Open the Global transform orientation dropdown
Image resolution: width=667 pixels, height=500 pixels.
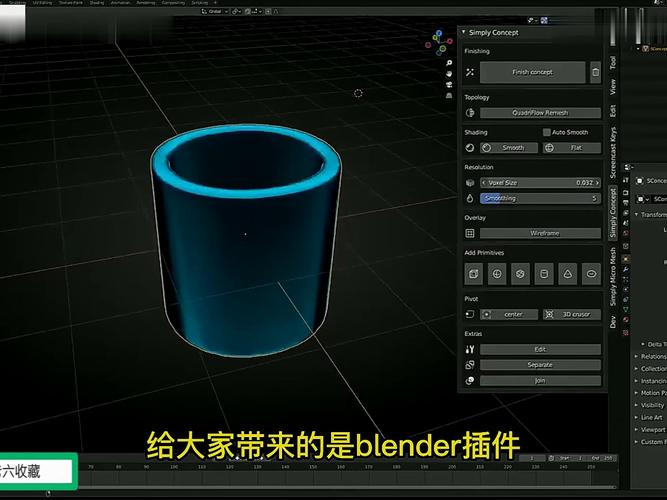(215, 11)
